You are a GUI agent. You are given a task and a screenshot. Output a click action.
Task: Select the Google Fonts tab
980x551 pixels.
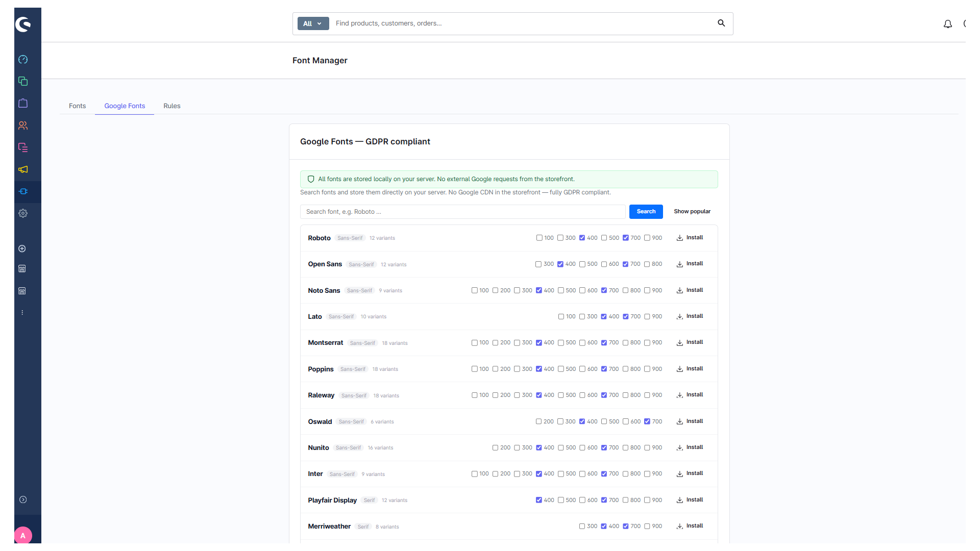tap(125, 106)
